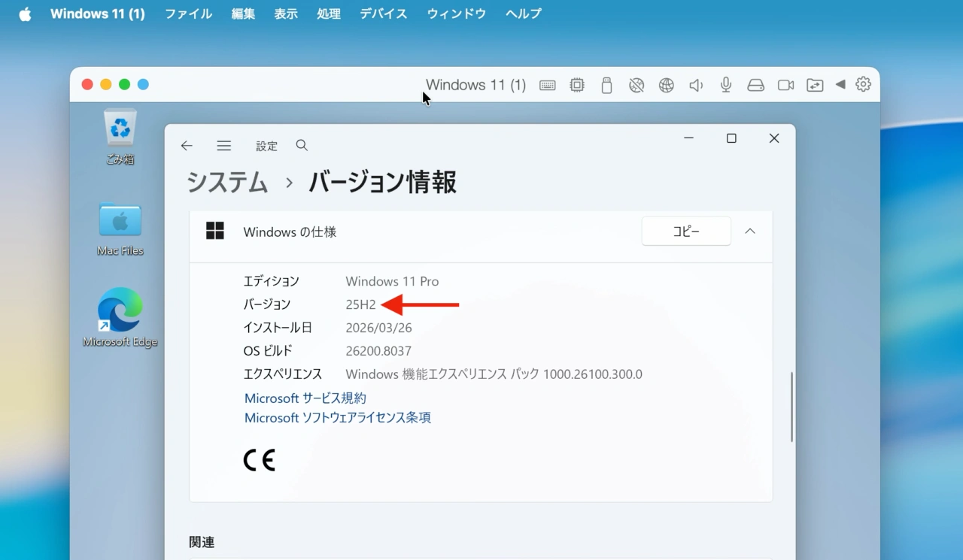This screenshot has height=560, width=963.
Task: Click the keyboard icon in the Parallels toolbar
Action: pos(547,85)
